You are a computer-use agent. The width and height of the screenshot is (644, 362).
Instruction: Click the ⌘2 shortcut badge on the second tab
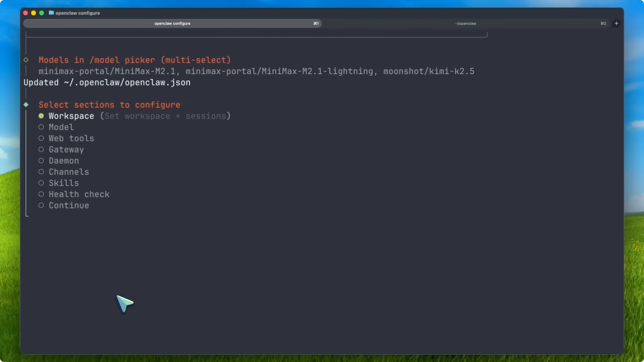603,23
